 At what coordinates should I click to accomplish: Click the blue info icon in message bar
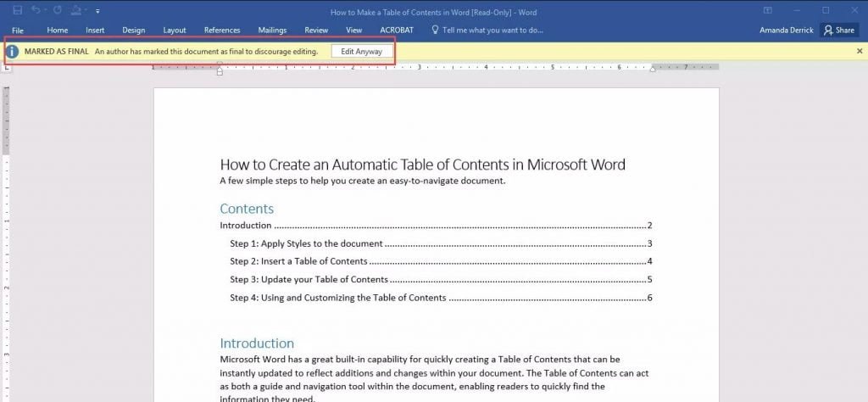click(13, 51)
